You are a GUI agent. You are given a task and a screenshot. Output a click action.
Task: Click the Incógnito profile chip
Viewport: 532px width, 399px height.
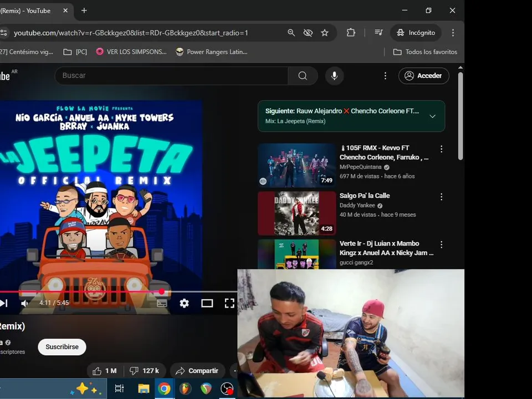(x=416, y=33)
